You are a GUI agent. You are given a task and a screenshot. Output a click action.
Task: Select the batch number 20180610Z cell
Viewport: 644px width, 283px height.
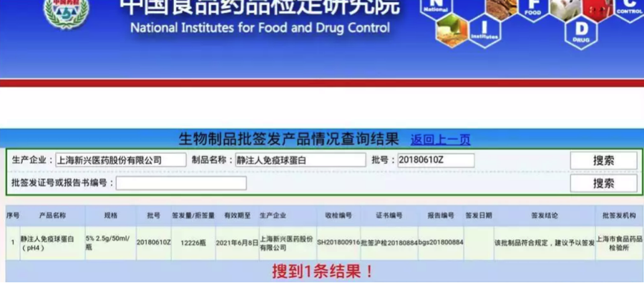pyautogui.click(x=154, y=243)
